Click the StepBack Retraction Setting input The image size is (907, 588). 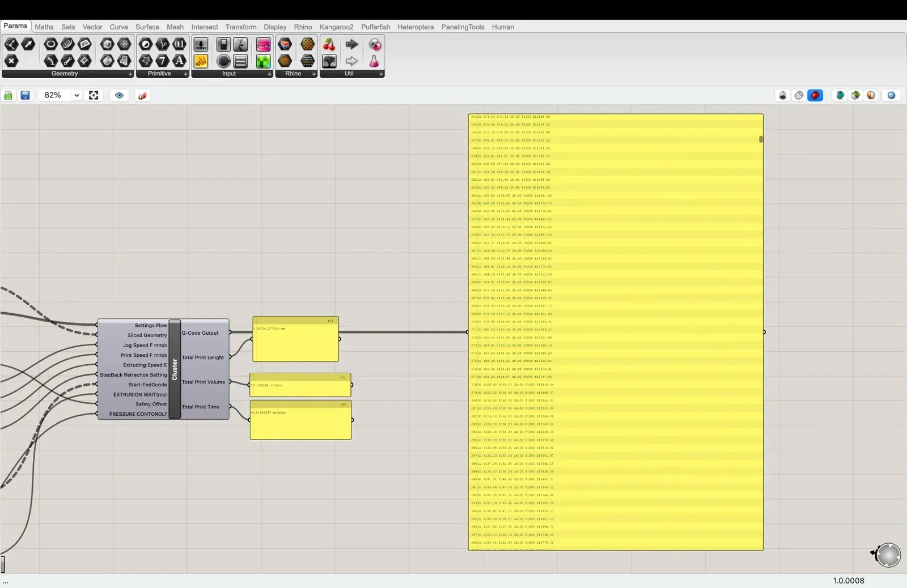(133, 375)
